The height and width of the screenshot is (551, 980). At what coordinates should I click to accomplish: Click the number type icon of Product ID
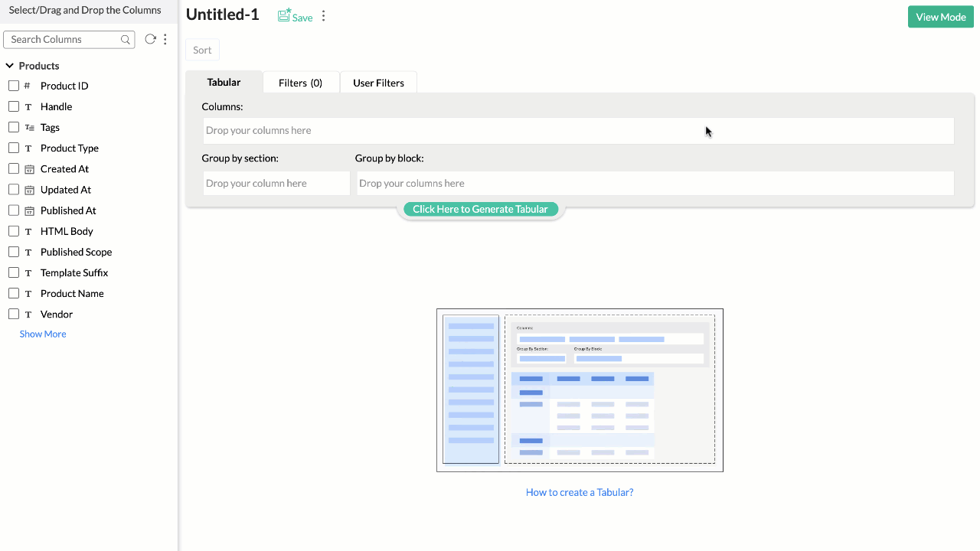(28, 86)
